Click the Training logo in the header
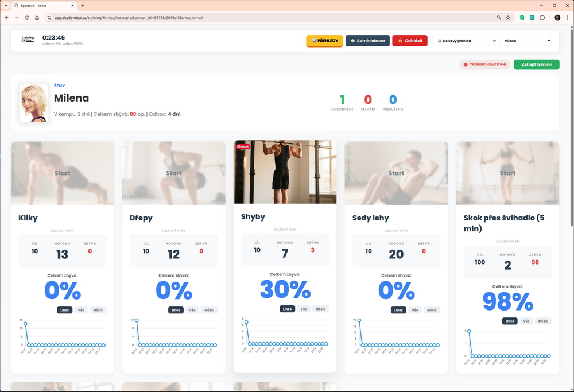Image resolution: width=574 pixels, height=392 pixels. click(x=28, y=40)
